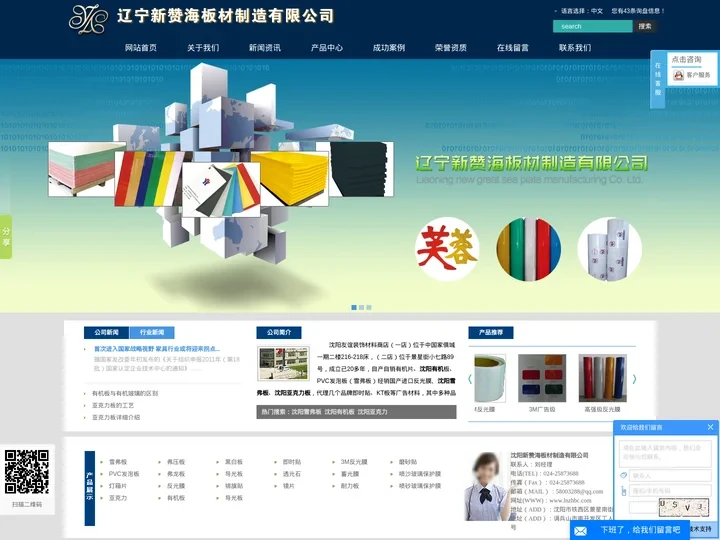Click the QR code image
The image size is (720, 540).
pyautogui.click(x=27, y=472)
